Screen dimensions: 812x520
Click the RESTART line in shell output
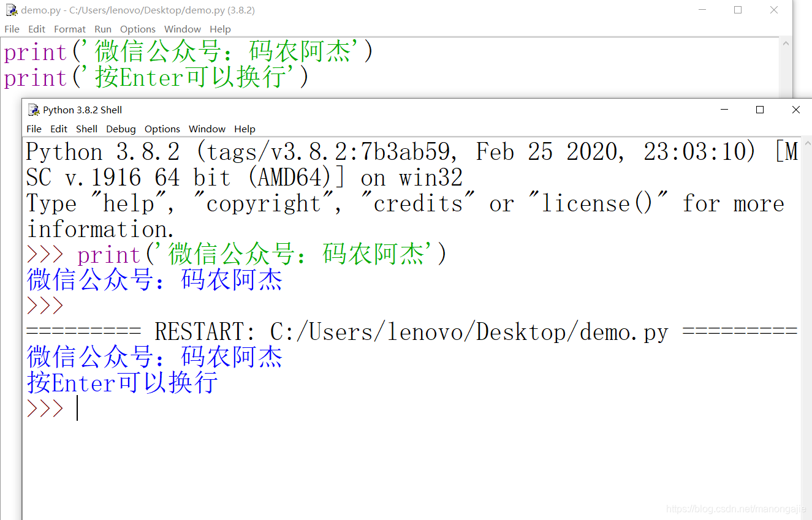412,331
